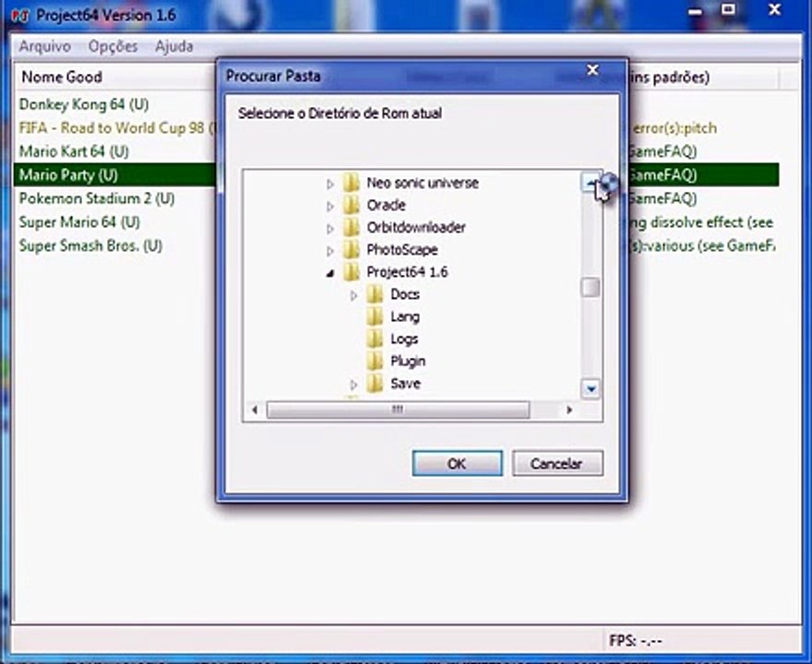Click the vertical scrollbar up arrow
Screen dimensions: 812x664
[591, 183]
